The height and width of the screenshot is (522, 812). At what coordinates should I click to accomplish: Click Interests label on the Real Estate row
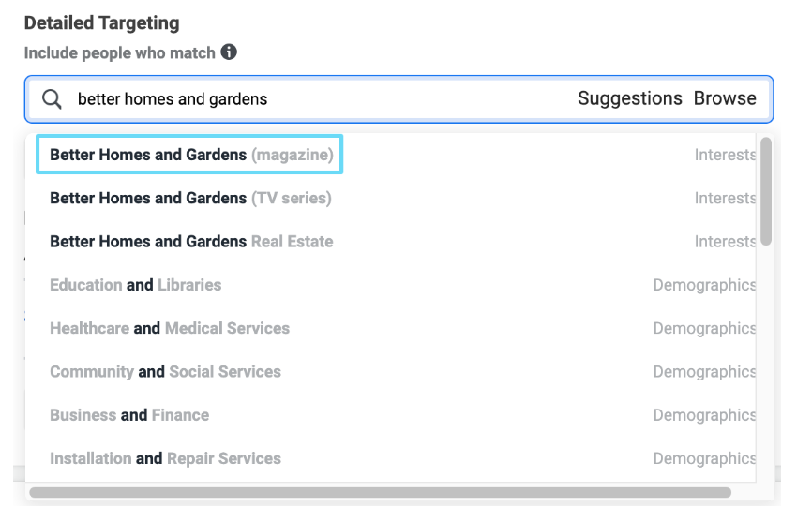pyautogui.click(x=725, y=242)
